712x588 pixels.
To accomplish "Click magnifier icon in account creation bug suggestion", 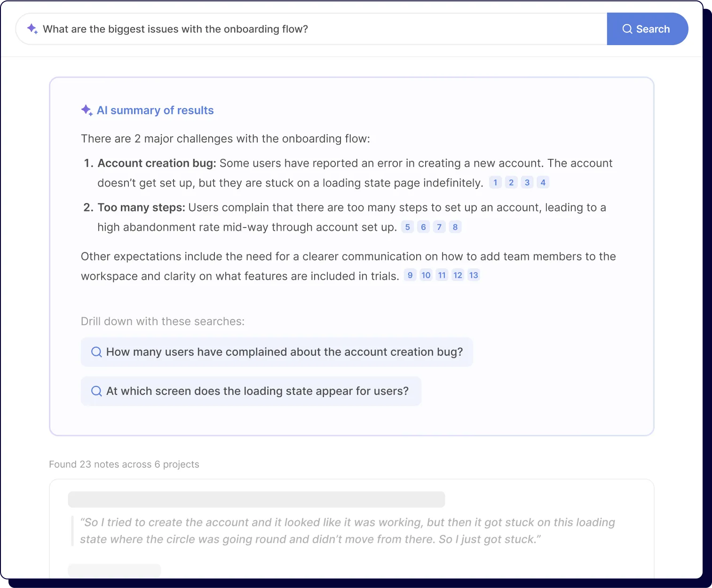I will click(x=96, y=352).
